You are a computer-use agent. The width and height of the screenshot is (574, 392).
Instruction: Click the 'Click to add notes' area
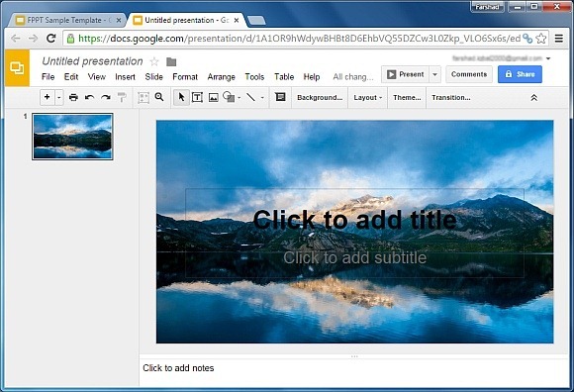354,373
